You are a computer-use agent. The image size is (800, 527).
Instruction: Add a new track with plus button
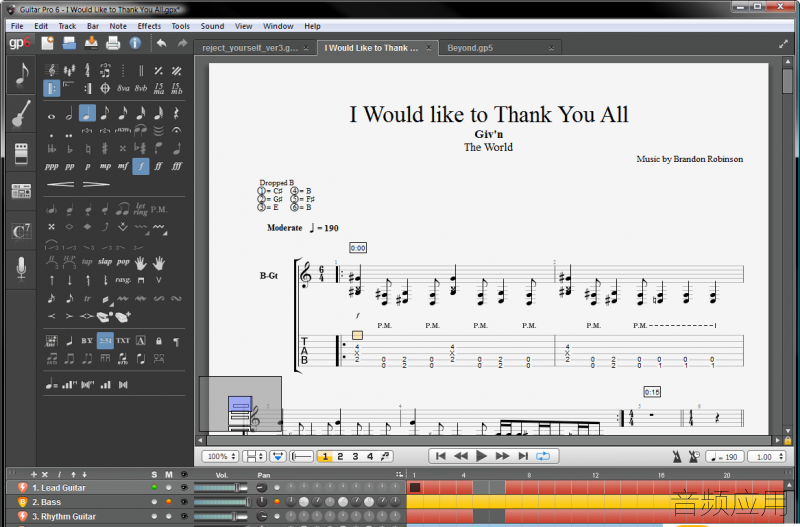tap(34, 474)
